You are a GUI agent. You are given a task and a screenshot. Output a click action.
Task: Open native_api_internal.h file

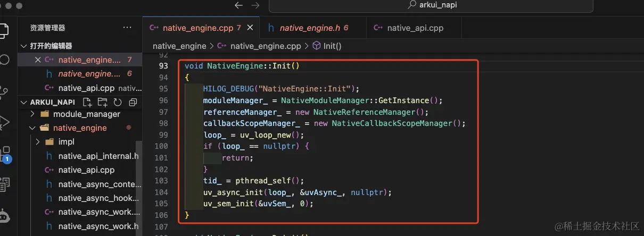point(80,156)
